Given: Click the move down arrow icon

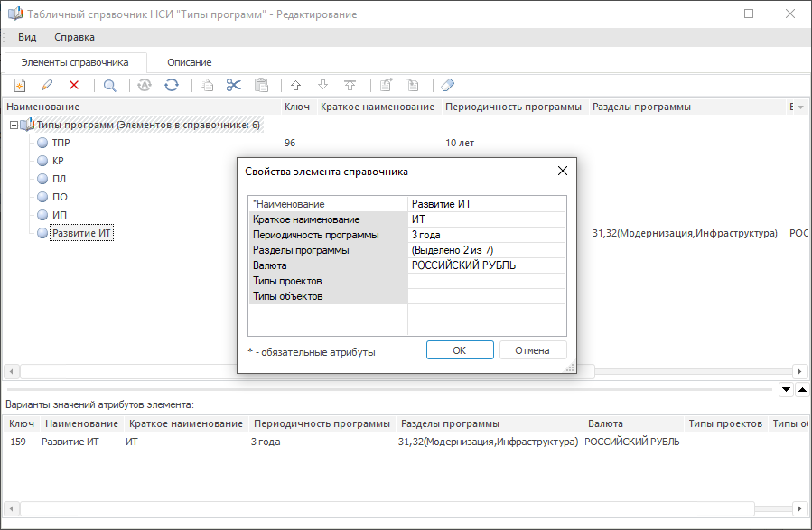Looking at the screenshot, I should click(323, 85).
